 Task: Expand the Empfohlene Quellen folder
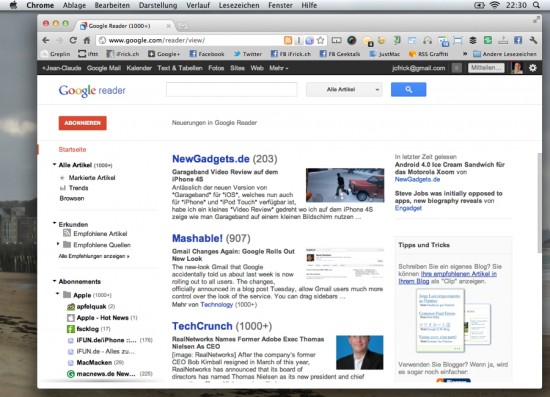[58, 244]
